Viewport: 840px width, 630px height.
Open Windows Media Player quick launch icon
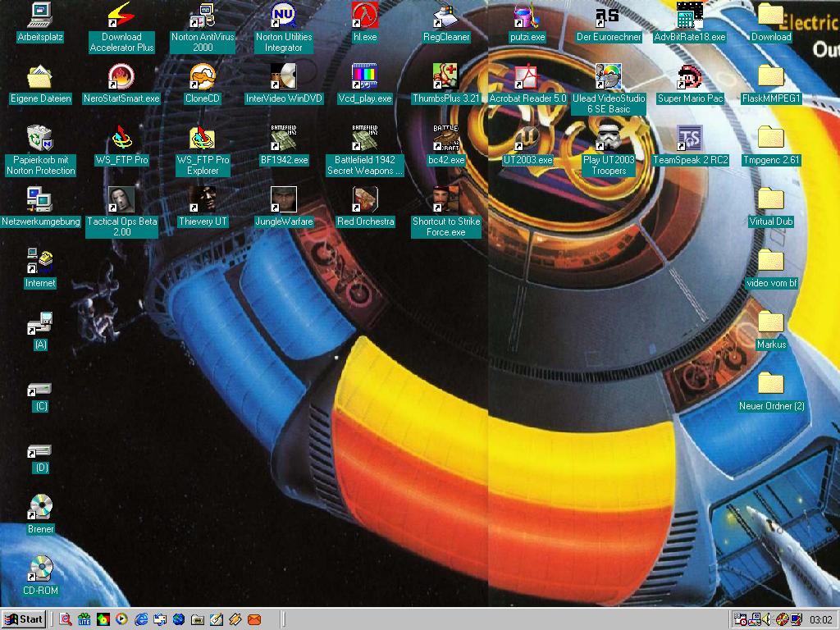122,620
